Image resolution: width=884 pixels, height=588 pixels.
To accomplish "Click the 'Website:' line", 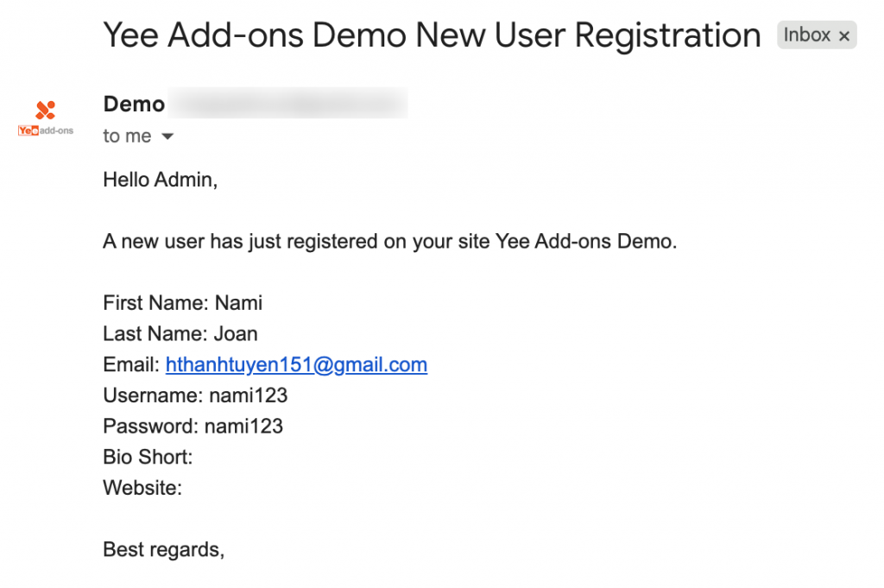I will 142,488.
